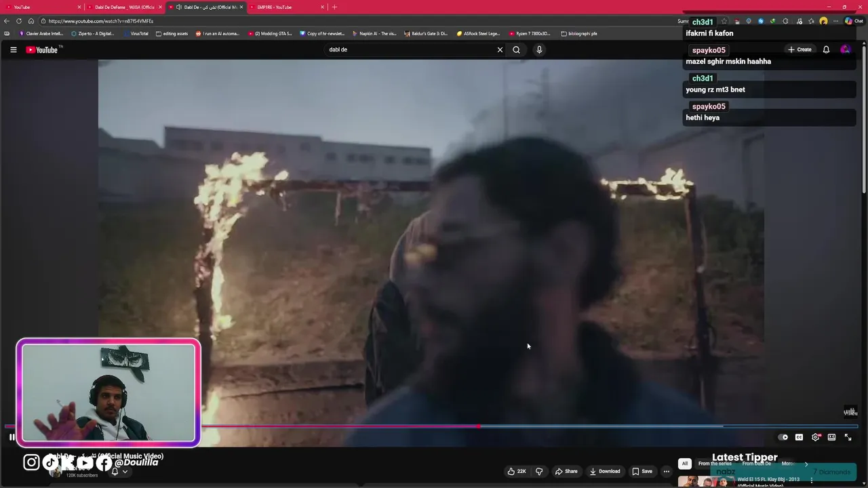Click inside the YouTube search field
Image resolution: width=868 pixels, height=488 pixels.
(x=410, y=49)
